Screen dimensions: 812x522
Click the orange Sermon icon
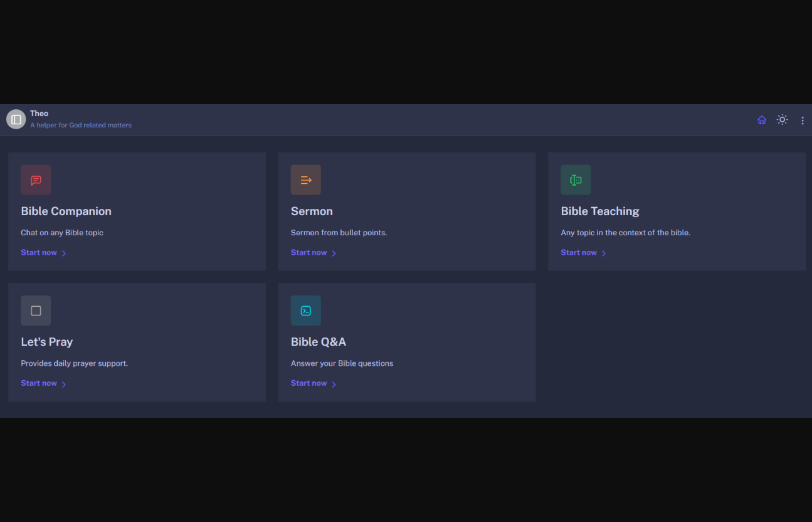305,180
